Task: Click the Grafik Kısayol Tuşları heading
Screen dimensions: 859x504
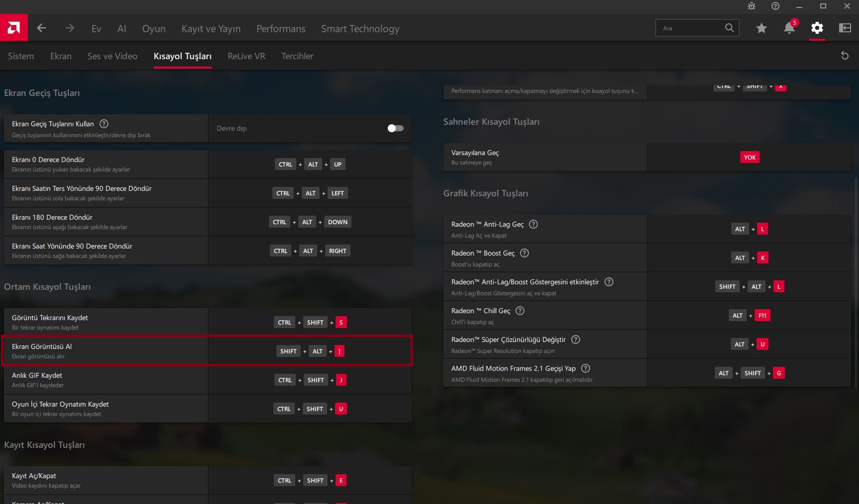Action: click(x=486, y=193)
